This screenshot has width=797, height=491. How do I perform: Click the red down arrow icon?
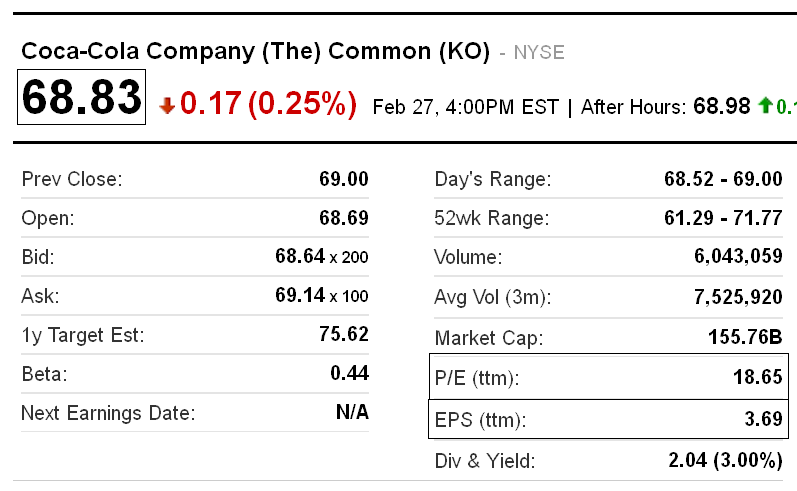tap(167, 105)
